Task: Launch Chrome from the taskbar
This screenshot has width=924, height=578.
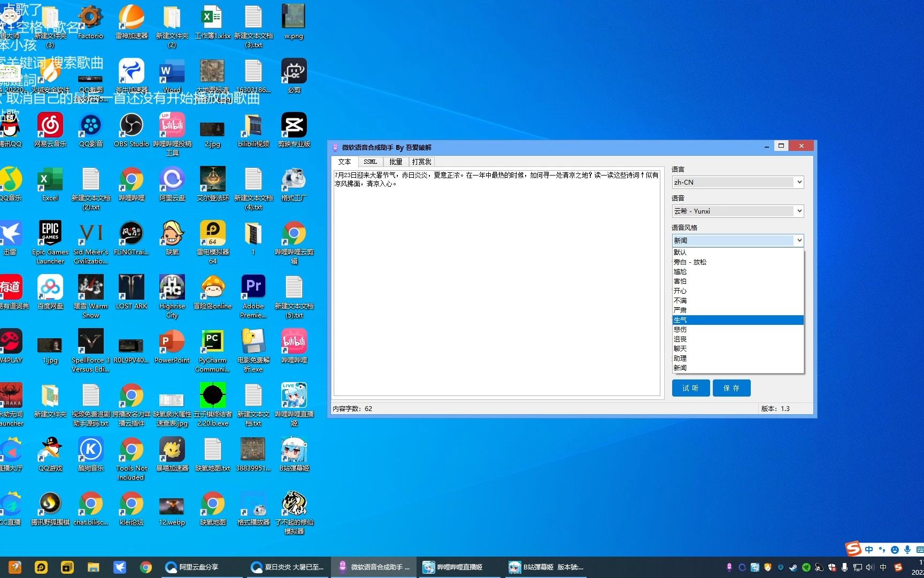Action: pyautogui.click(x=146, y=567)
